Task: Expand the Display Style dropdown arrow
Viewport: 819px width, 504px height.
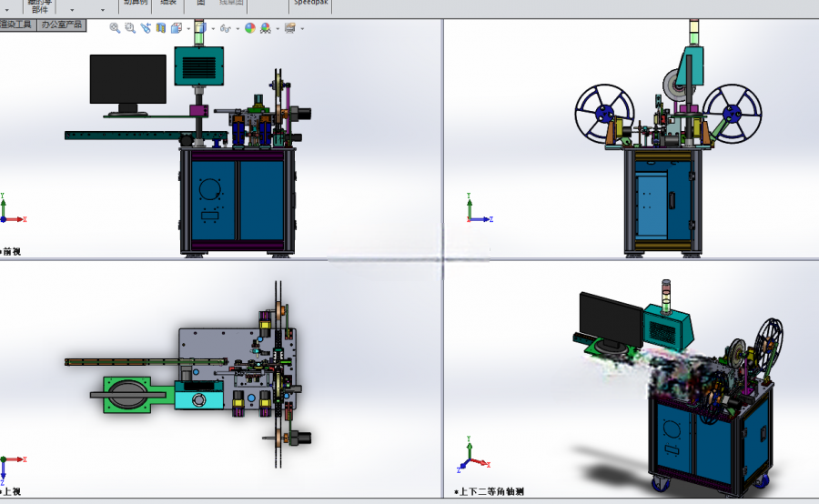Action: [x=213, y=29]
